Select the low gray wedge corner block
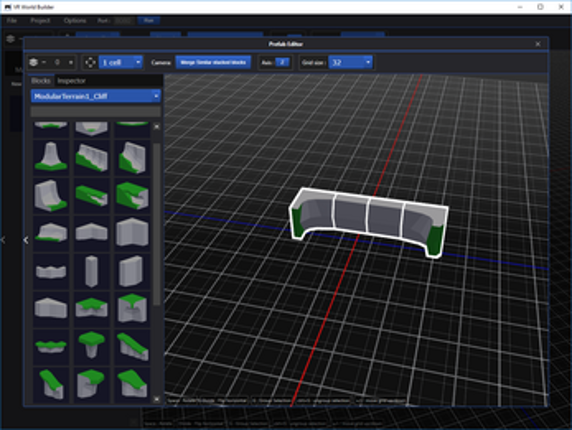The image size is (572, 430). click(x=92, y=233)
